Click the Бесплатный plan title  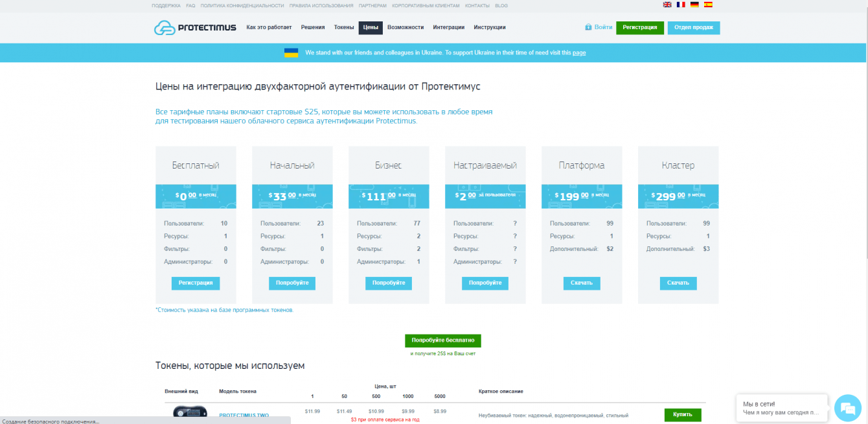click(196, 165)
